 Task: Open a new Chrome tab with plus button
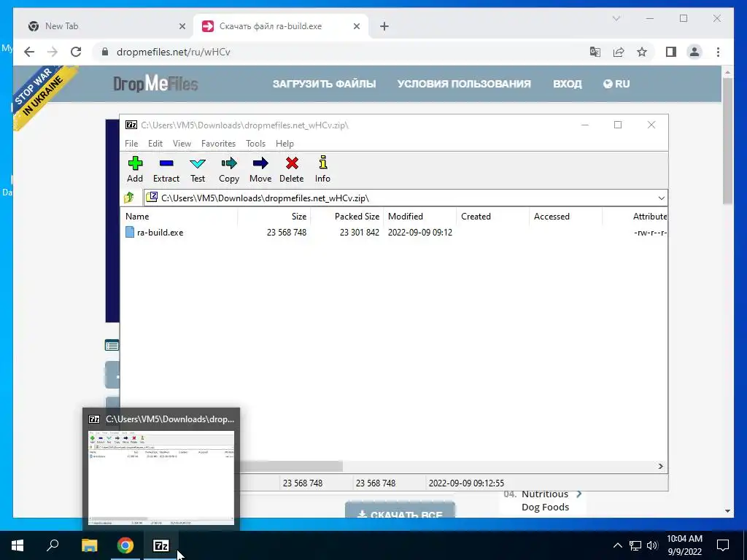point(384,27)
